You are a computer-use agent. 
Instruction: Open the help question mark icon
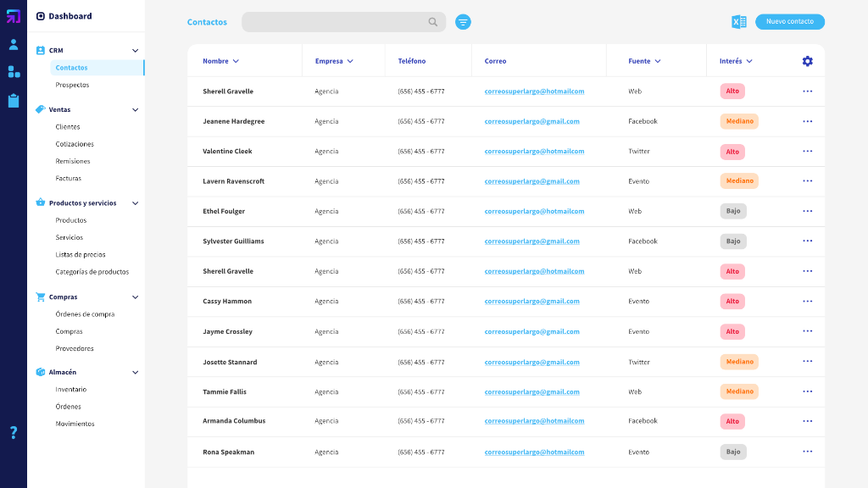coord(14,432)
